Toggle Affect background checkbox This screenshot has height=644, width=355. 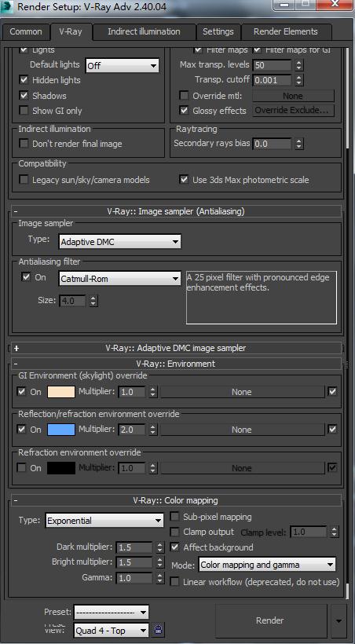[175, 547]
